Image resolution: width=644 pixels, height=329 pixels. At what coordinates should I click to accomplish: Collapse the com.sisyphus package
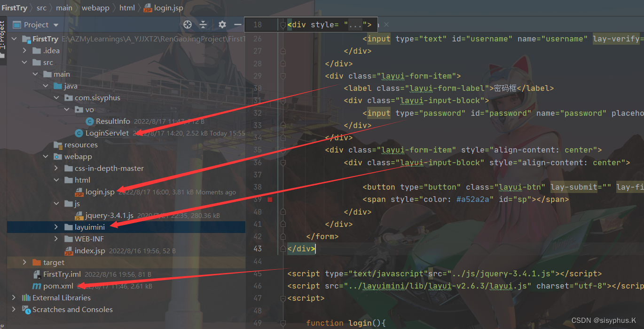[x=56, y=98]
